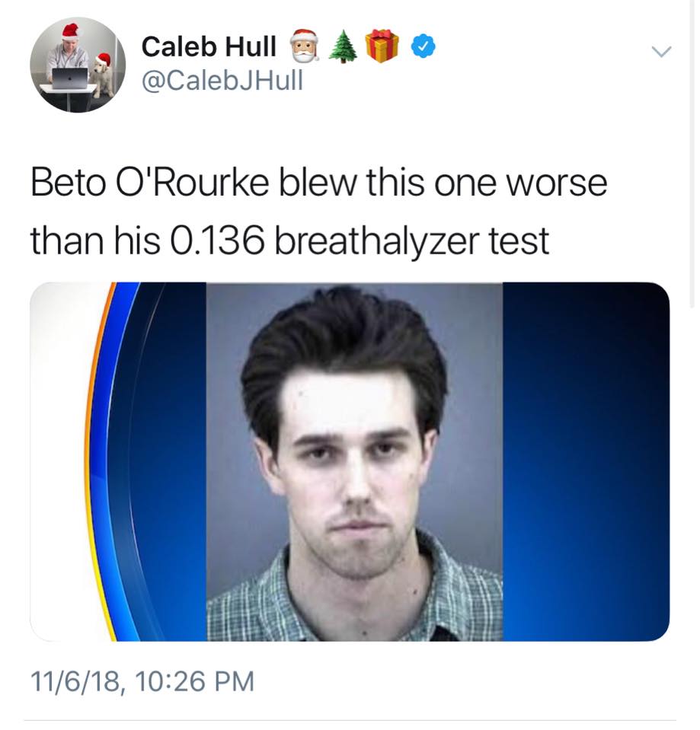
Task: Click the word "breathalyzer" in tweet text
Action: 378,241
